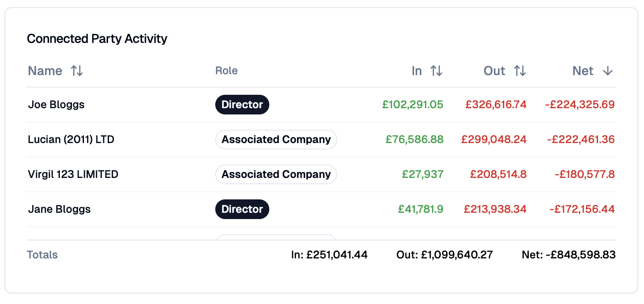Click the Role column header
The image size is (644, 304).
pos(226,71)
